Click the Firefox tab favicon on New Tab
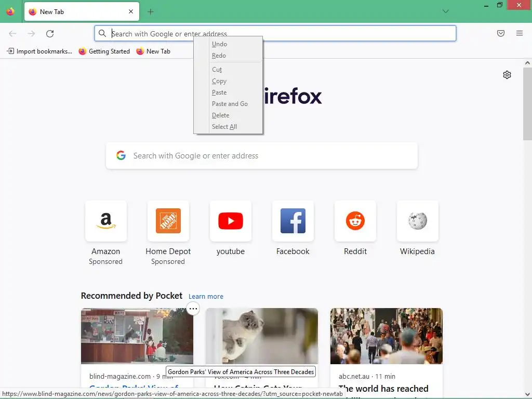Screen dimensions: 532x399 click(33, 12)
